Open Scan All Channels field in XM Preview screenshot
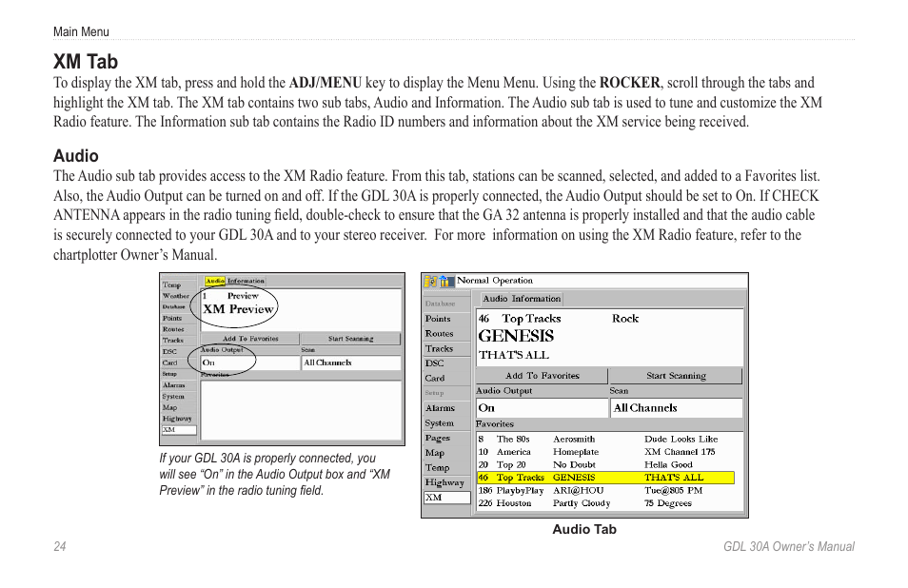908x588 pixels. point(351,363)
